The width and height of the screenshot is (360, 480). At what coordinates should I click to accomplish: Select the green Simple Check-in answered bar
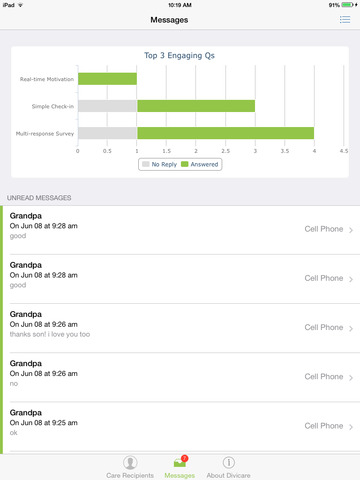(196, 106)
